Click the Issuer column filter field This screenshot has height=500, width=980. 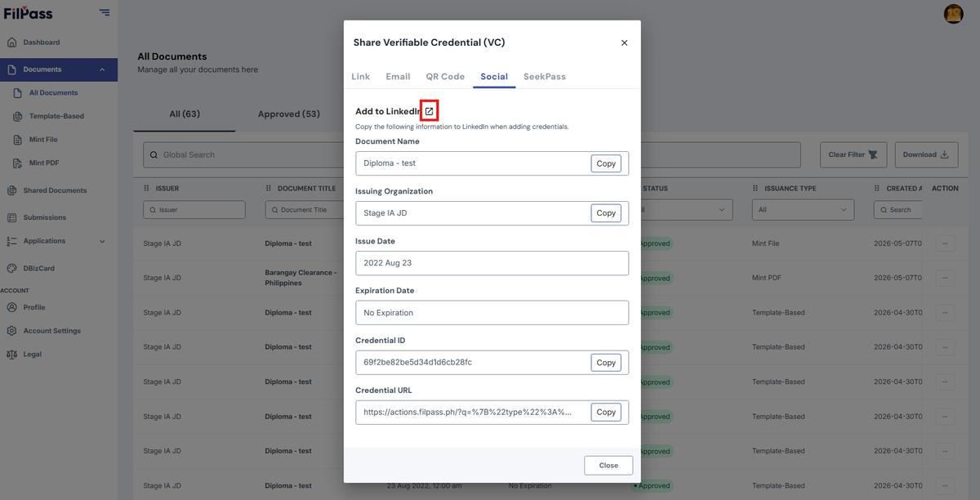[194, 210]
